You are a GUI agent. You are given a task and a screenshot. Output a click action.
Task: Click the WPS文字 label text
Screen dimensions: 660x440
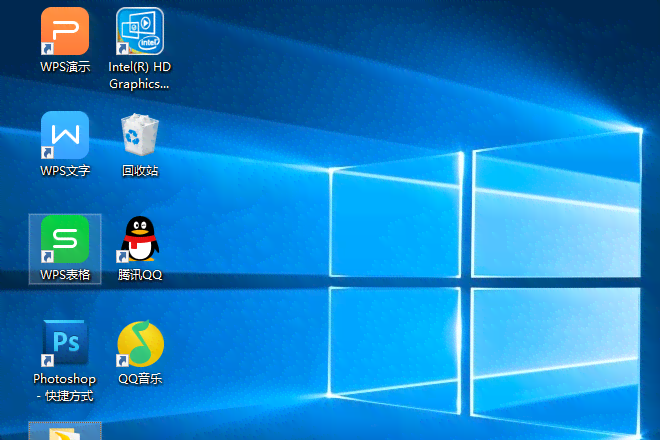click(65, 171)
